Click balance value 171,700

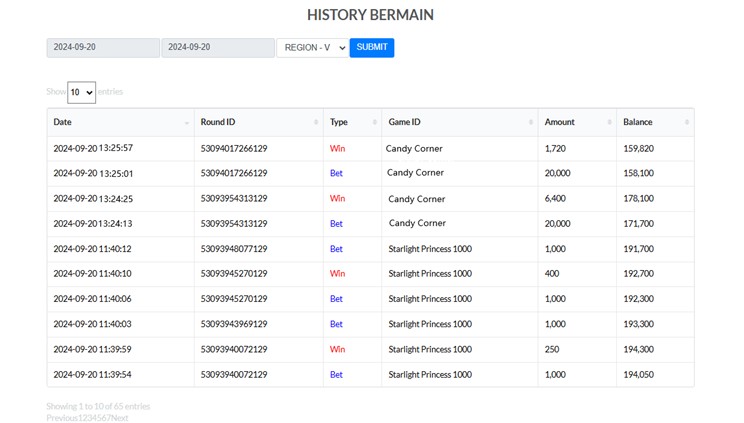click(639, 224)
